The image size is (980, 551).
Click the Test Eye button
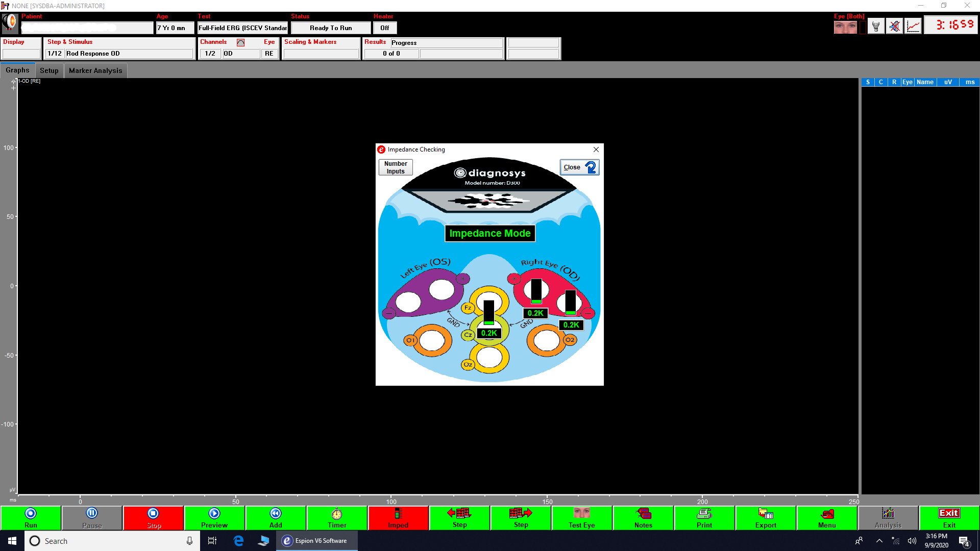582,518
